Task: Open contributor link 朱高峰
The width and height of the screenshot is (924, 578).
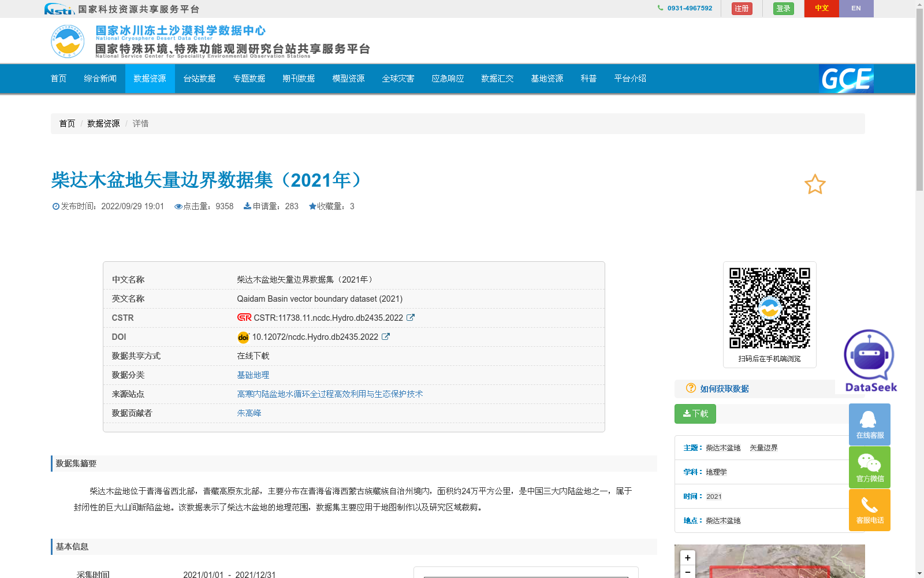Action: click(x=249, y=413)
